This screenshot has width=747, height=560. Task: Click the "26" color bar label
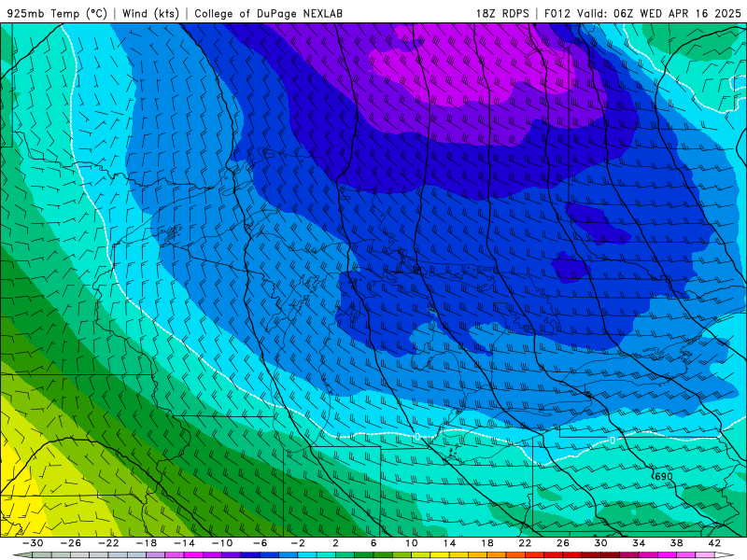(x=563, y=543)
